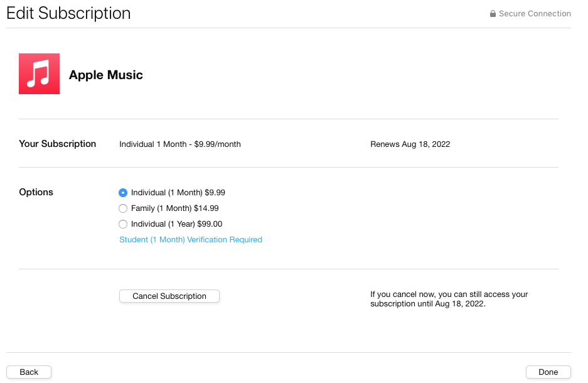Click the Renews Aug 18, 2022 text
Screen dimensions: 588x383
coord(410,144)
